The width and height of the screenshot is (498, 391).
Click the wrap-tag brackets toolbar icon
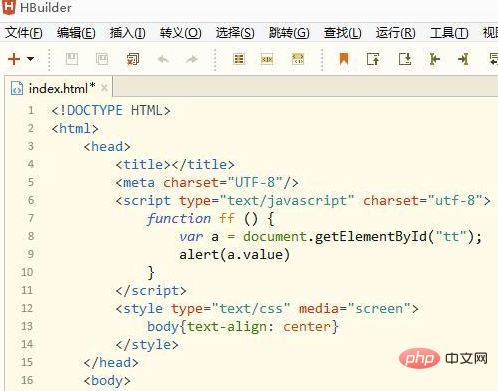click(x=298, y=59)
